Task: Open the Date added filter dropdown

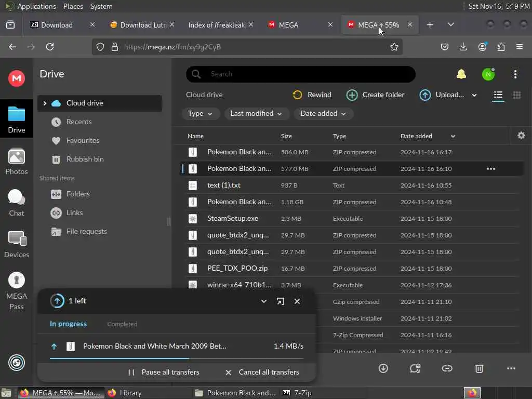Action: pyautogui.click(x=323, y=114)
